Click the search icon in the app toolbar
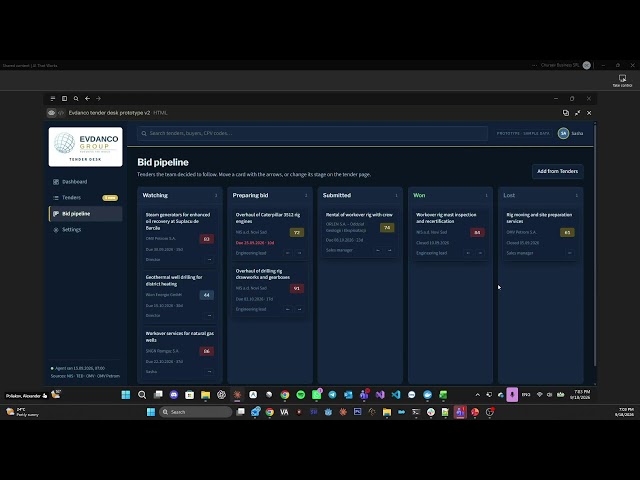This screenshot has width=640, height=480. coord(76,98)
